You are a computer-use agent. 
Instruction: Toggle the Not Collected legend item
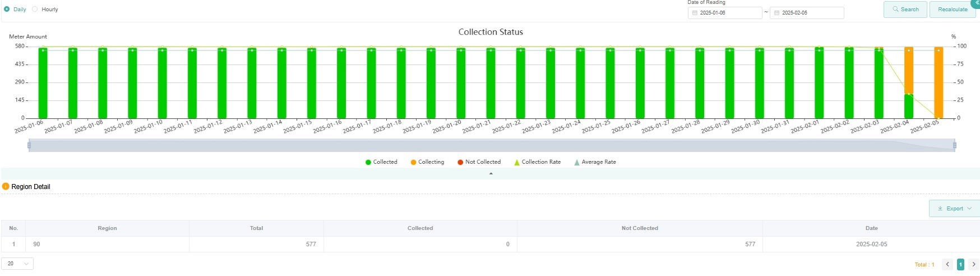click(478, 162)
